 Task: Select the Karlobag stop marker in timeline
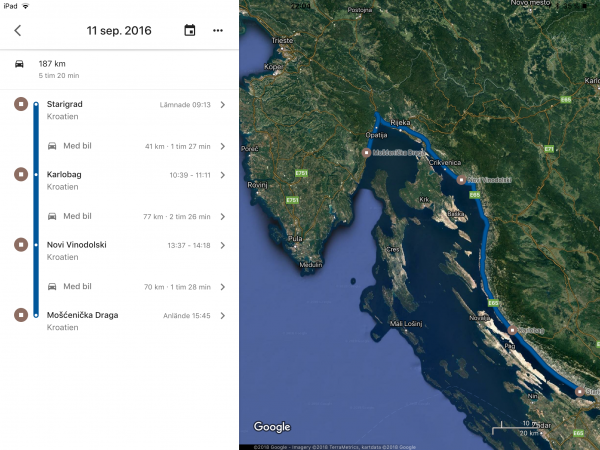20,174
